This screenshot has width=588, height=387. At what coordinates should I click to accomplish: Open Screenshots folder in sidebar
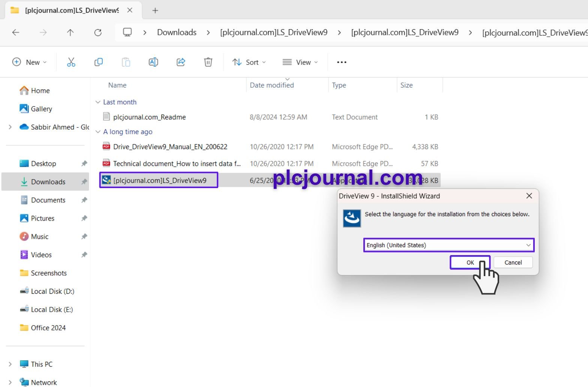click(43, 273)
